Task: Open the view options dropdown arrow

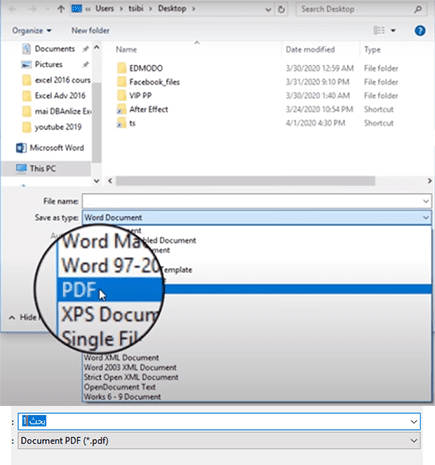Action: [x=393, y=31]
